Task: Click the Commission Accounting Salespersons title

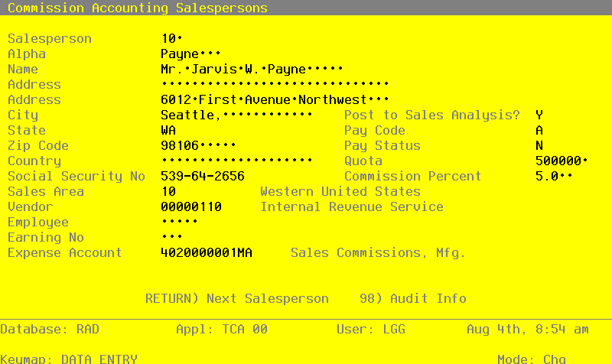Action: coord(138,8)
